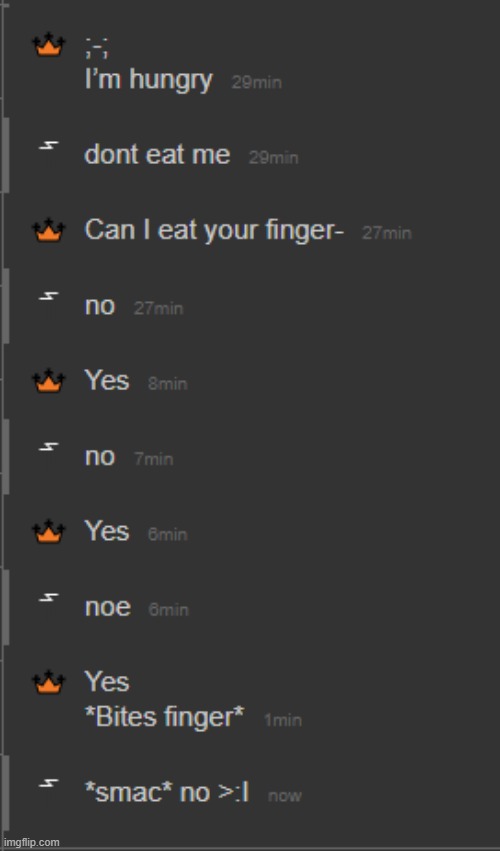The height and width of the screenshot is (851, 500).
Task: Click the crown icon next to "Yes" 8min
Action: (49, 380)
